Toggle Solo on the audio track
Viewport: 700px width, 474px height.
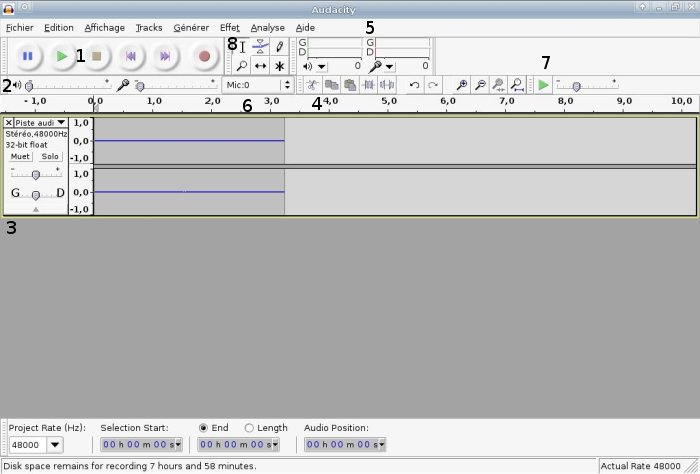tap(50, 157)
